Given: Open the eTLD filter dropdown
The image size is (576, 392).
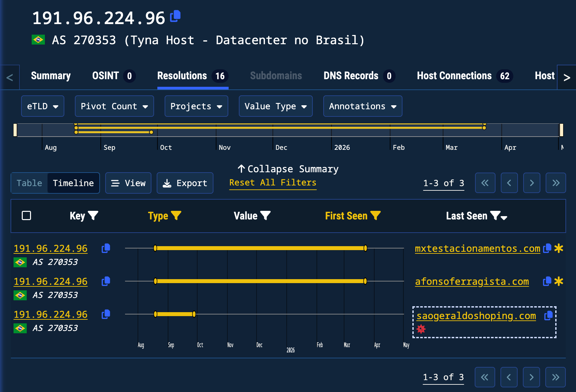Looking at the screenshot, I should 43,106.
